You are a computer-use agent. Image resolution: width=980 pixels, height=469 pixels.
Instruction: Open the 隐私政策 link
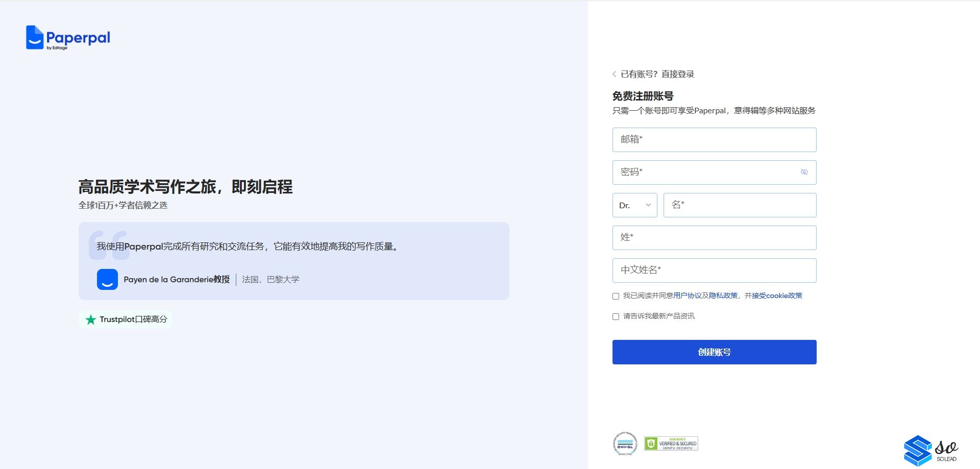[x=723, y=295]
